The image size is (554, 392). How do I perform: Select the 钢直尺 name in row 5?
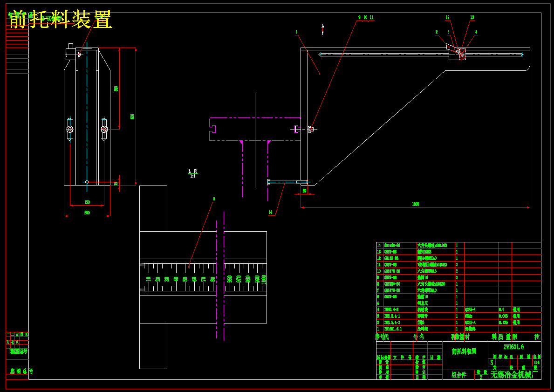[x=423, y=303]
